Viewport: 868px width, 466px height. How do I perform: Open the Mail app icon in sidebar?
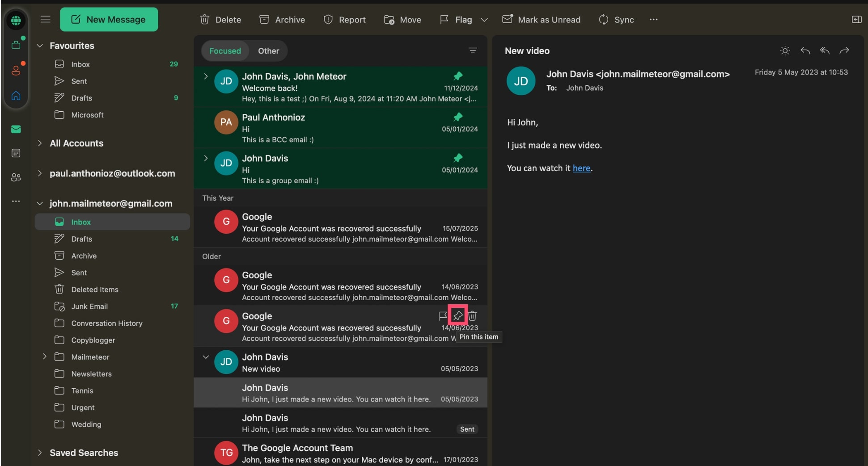16,129
